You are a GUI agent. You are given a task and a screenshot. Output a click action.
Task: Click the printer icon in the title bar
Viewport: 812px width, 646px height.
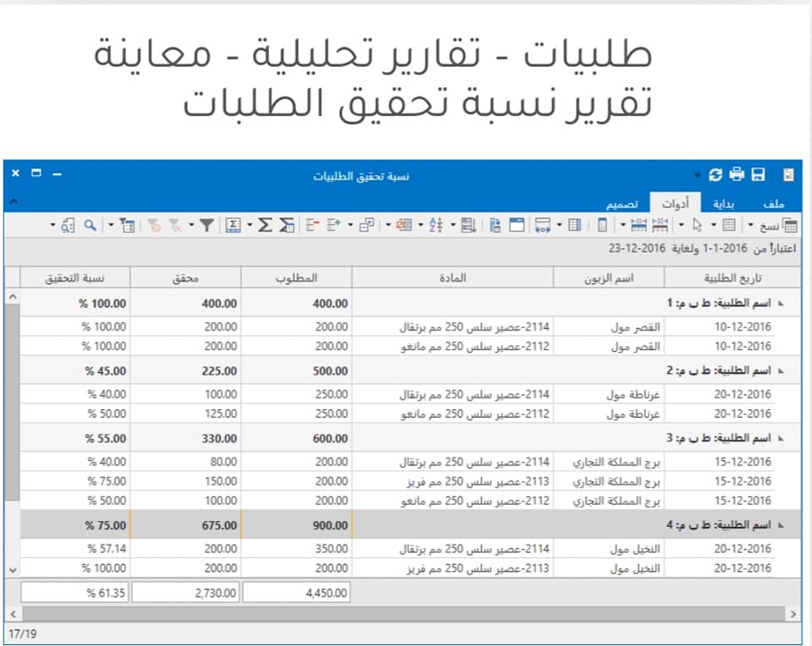737,174
